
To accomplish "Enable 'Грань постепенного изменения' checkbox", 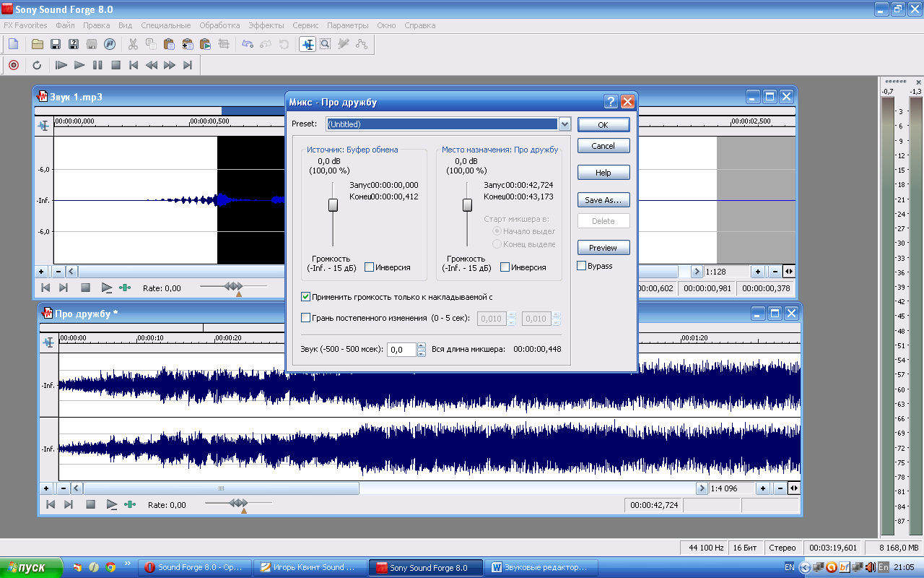I will [306, 318].
